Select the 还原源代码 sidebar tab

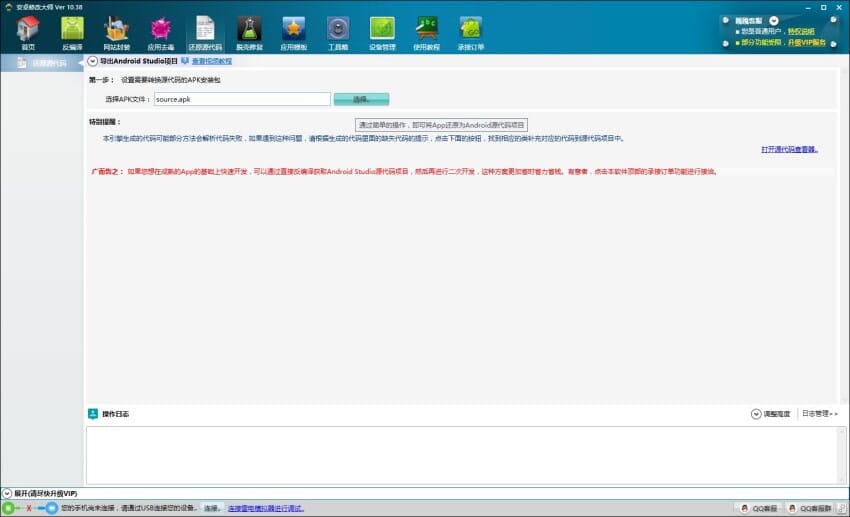[x=41, y=63]
